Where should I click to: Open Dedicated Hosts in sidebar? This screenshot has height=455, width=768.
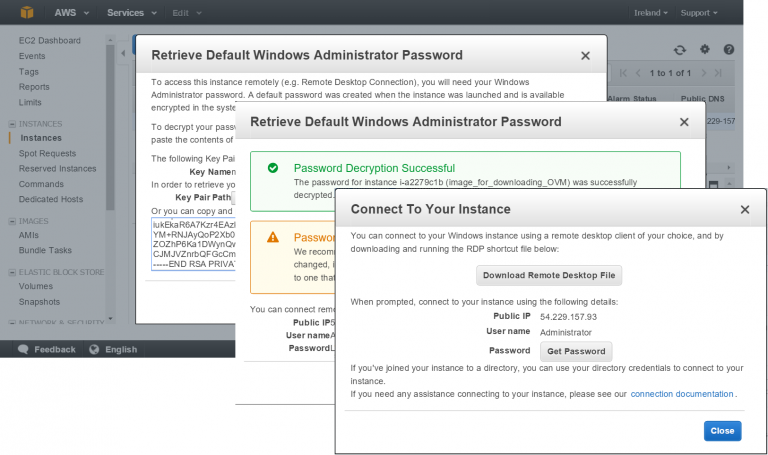(51, 199)
